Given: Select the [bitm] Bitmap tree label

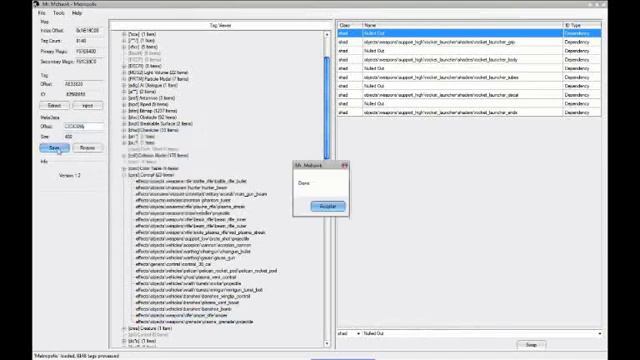Looking at the screenshot, I should pyautogui.click(x=152, y=111).
